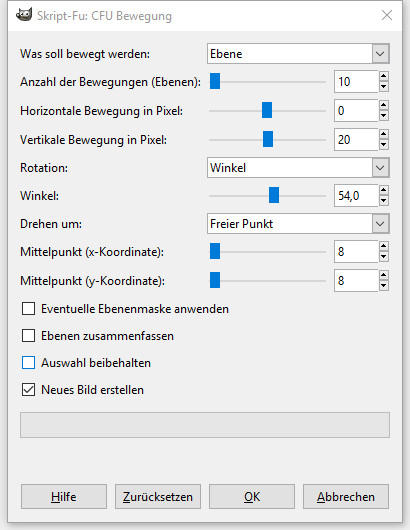Click the GIMP Wilber icon in title bar
This screenshot has height=530, width=410.
point(24,15)
